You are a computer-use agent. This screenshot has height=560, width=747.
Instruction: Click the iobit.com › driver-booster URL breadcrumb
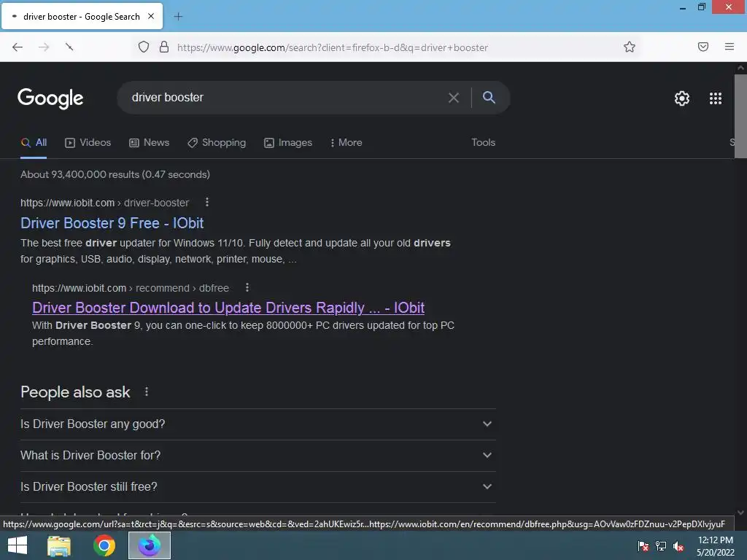tap(105, 203)
